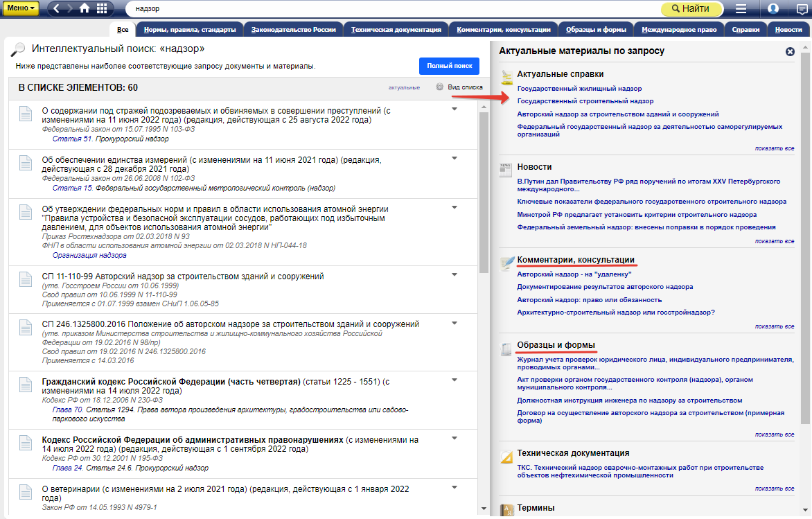Viewport: 812px width, 519px height.
Task: Open the Меню dropdown
Action: click(22, 8)
